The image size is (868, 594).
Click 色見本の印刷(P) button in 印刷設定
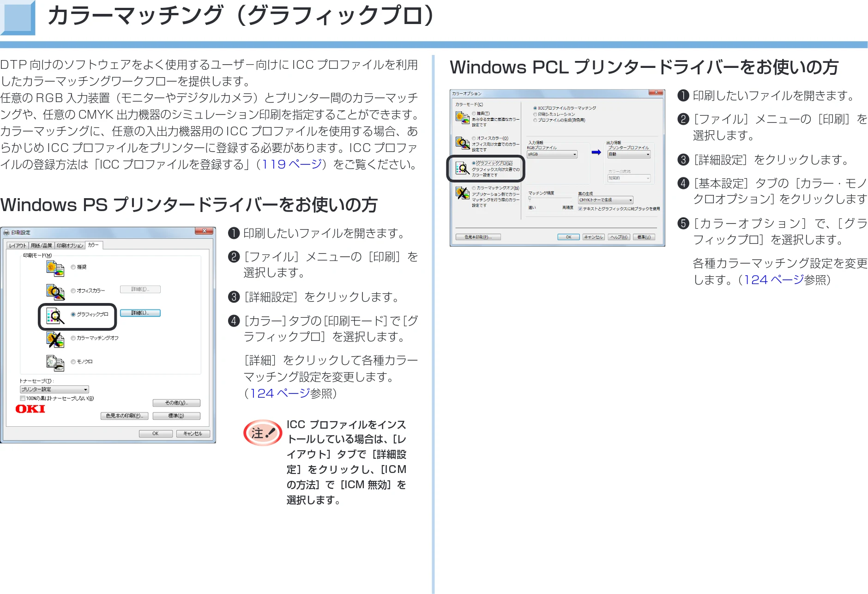pos(125,416)
